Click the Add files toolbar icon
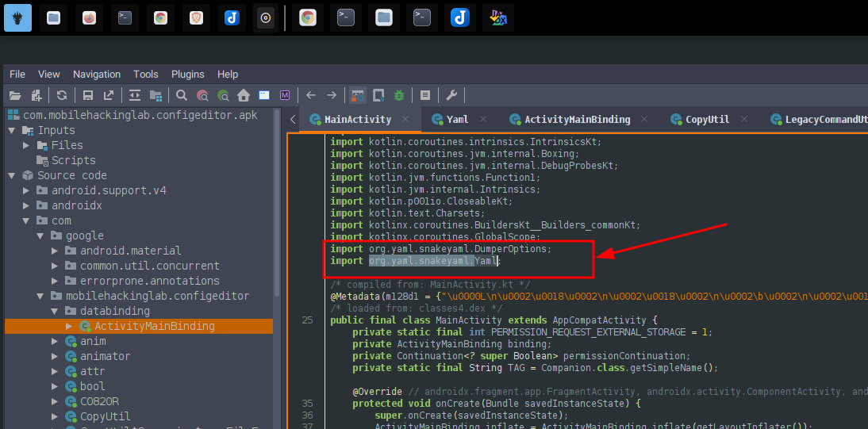The height and width of the screenshot is (429, 868). pyautogui.click(x=36, y=95)
